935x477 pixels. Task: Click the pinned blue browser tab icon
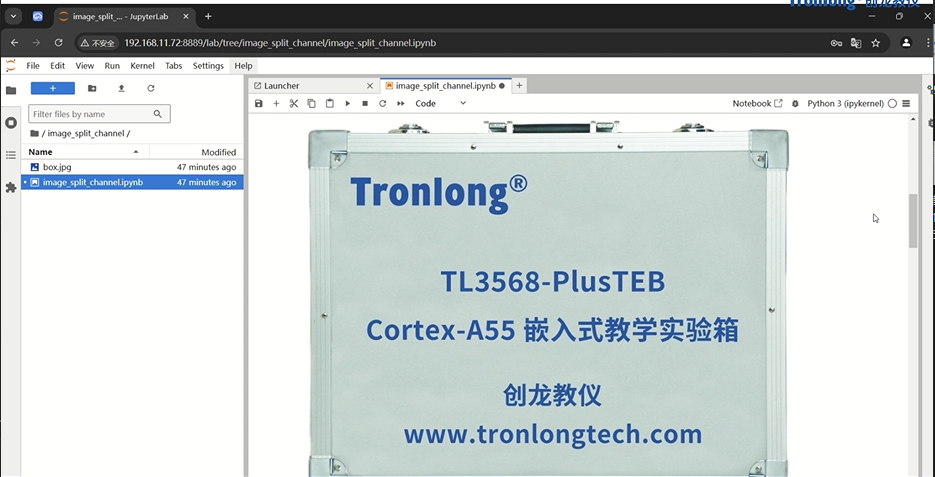[x=38, y=17]
